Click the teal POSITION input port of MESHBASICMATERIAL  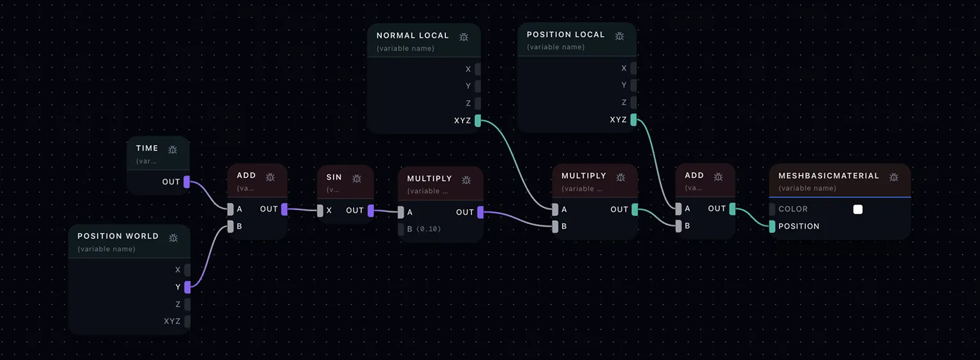coord(772,227)
